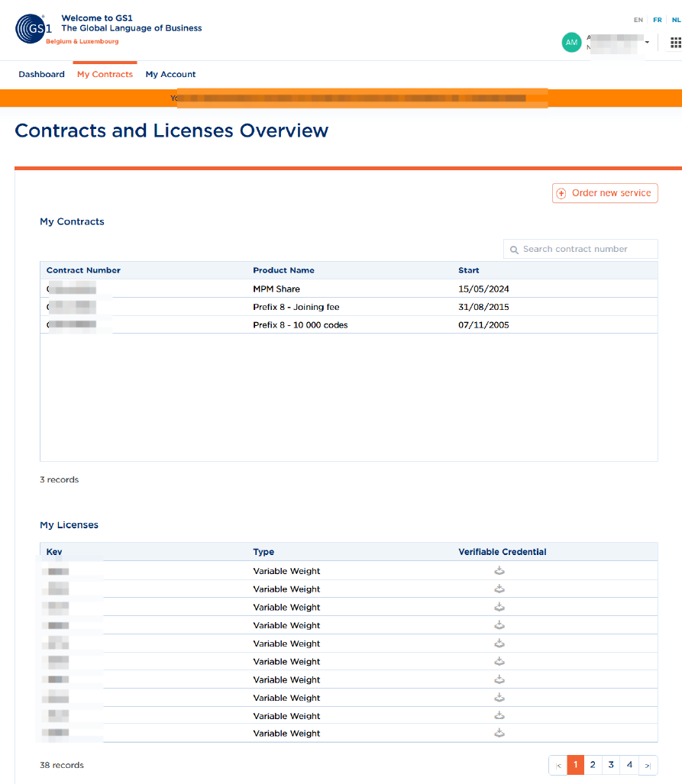682x784 pixels.
Task: Click the magnifier icon in contract search
Action: point(514,250)
